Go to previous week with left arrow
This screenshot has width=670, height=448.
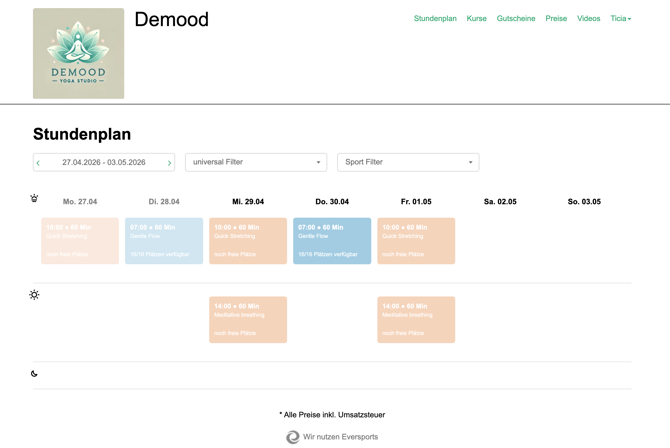[39, 162]
